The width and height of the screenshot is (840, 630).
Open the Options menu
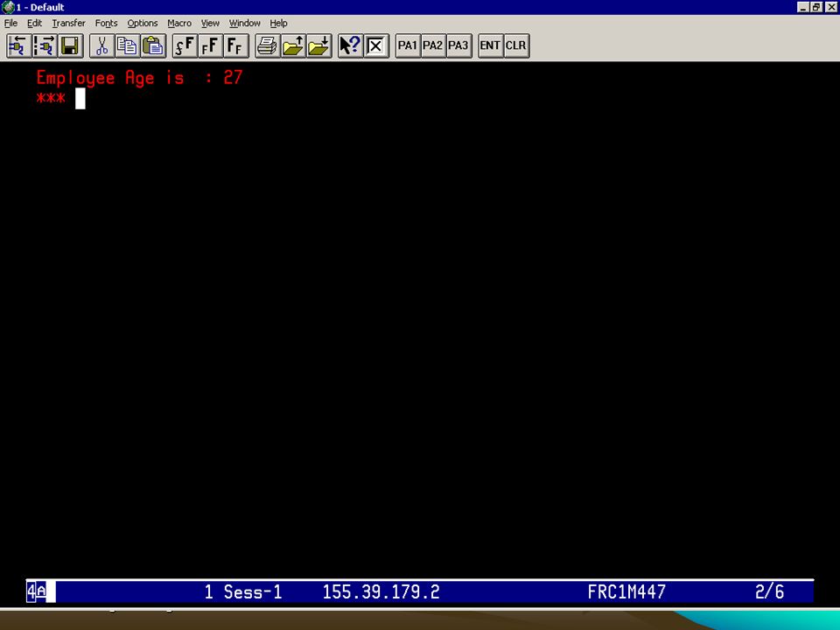click(143, 23)
